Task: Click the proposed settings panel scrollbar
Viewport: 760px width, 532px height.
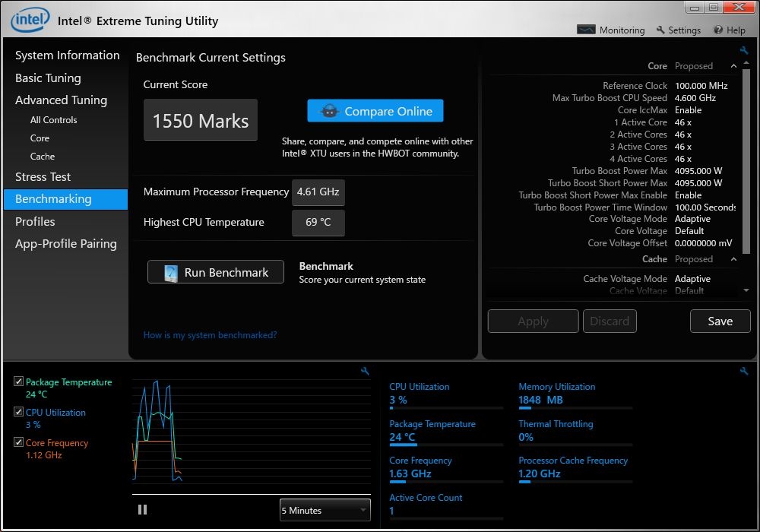Action: (746, 160)
